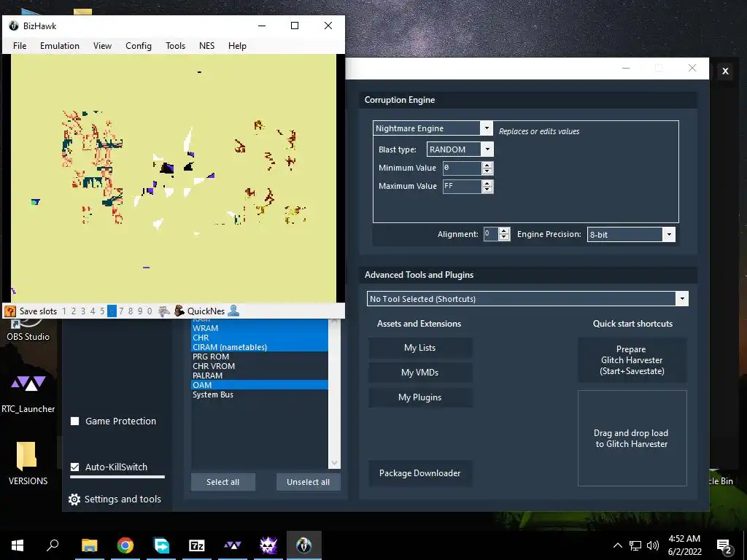
Task: Click the BizHawk title bar logo icon
Action: [13, 26]
